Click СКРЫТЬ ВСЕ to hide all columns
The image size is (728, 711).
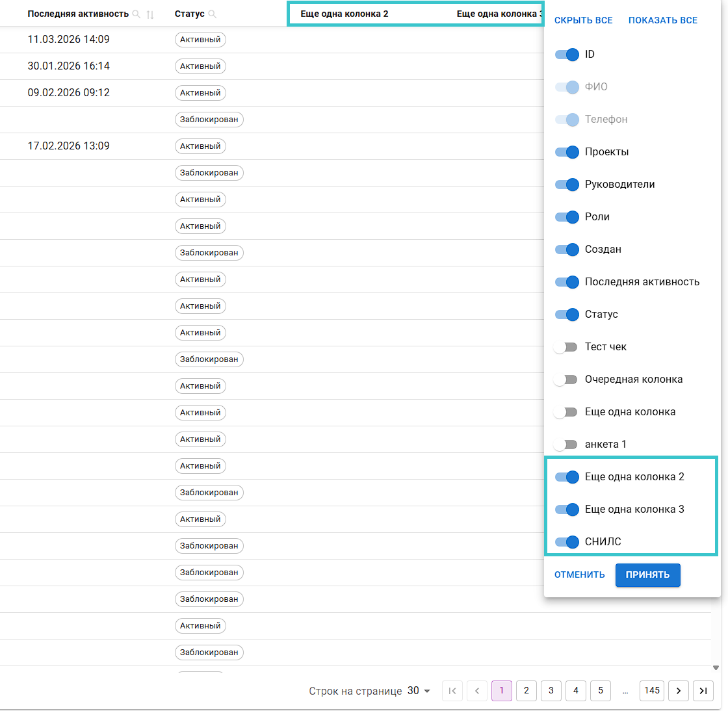coord(583,20)
